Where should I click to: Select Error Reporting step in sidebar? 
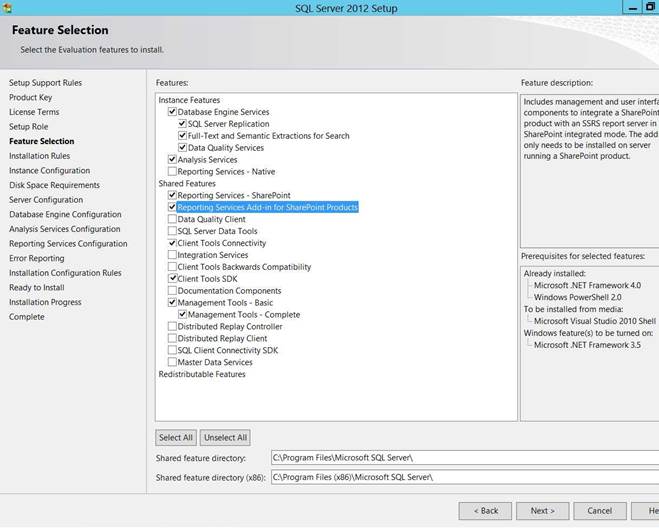(x=37, y=258)
